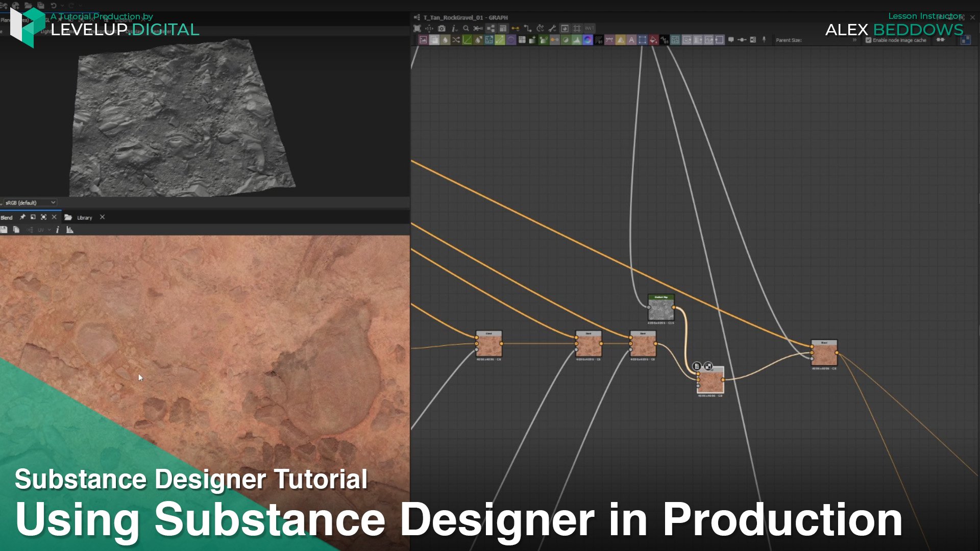Image resolution: width=980 pixels, height=551 pixels.
Task: Close the Library tab
Action: coord(102,217)
